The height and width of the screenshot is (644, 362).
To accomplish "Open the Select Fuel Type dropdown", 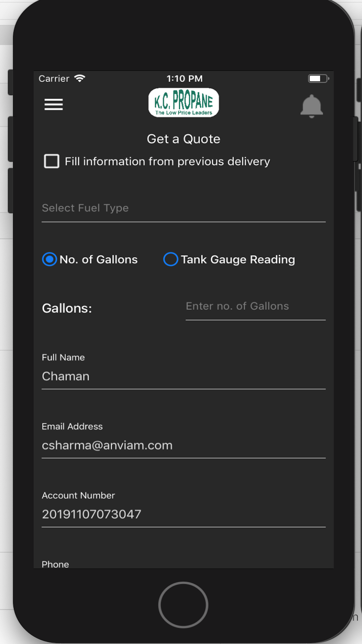I will pos(184,208).
